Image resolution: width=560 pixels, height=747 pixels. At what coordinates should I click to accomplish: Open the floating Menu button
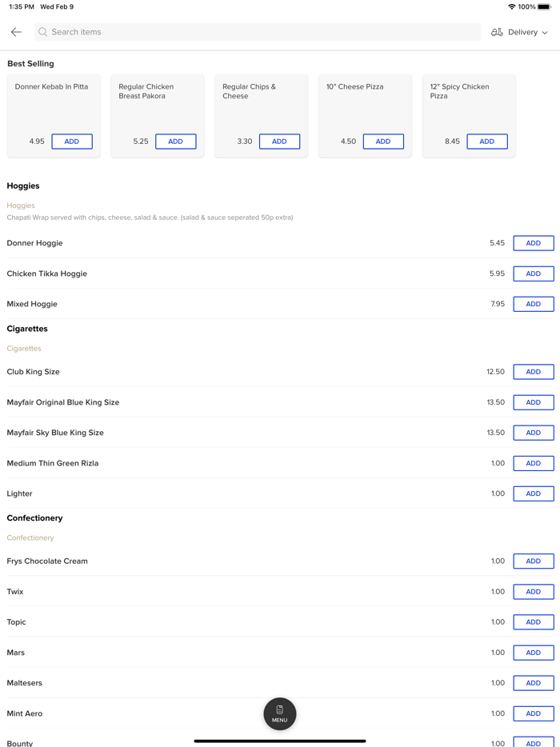280,713
